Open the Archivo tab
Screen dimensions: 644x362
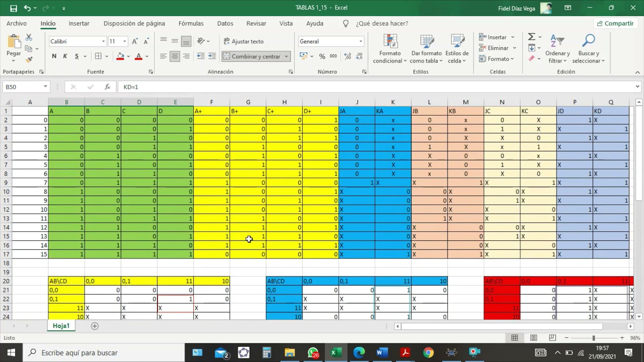tap(17, 24)
